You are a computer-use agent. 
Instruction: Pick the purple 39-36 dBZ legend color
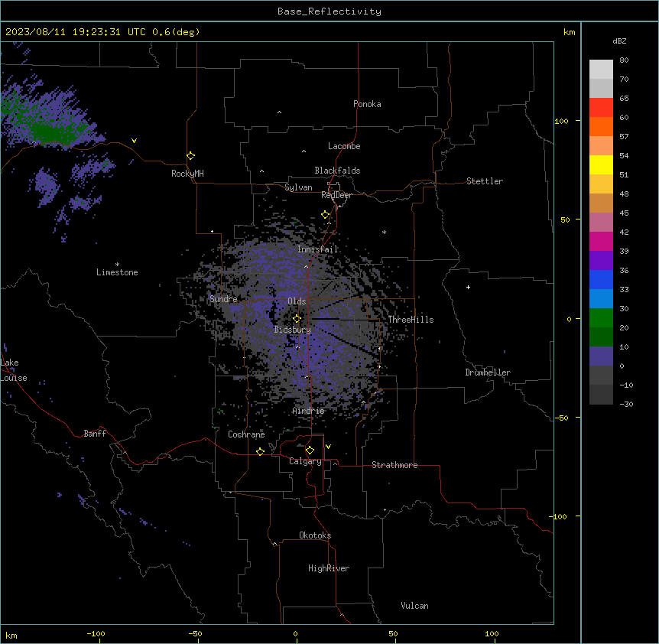click(x=601, y=261)
